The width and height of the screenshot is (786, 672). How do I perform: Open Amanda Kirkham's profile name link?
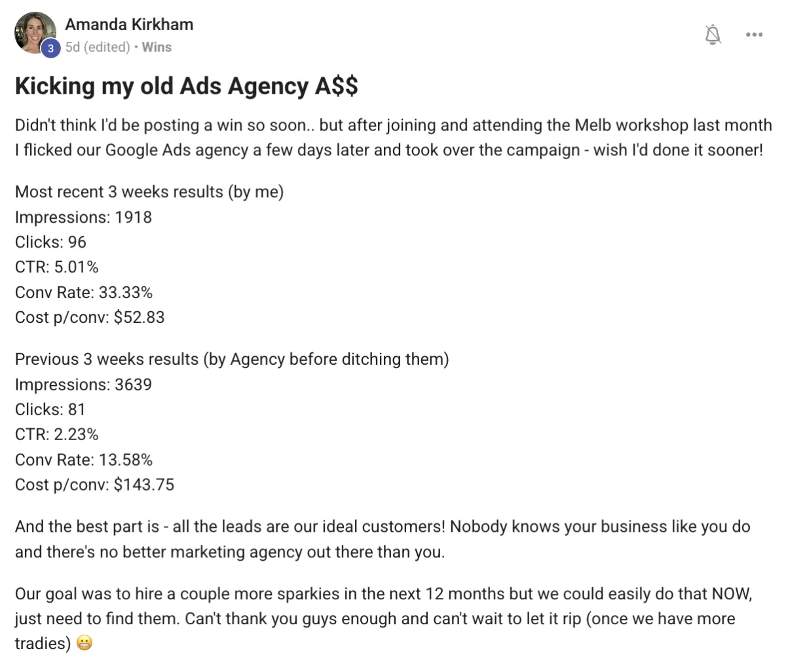tap(129, 25)
